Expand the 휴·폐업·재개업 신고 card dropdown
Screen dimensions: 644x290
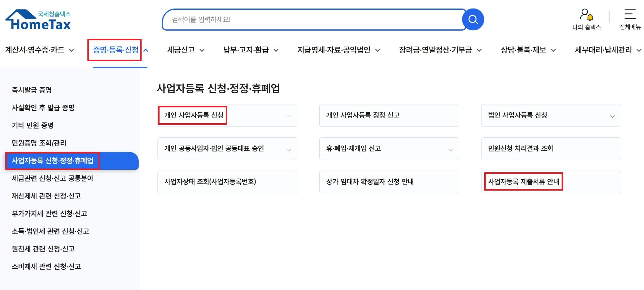(x=451, y=149)
